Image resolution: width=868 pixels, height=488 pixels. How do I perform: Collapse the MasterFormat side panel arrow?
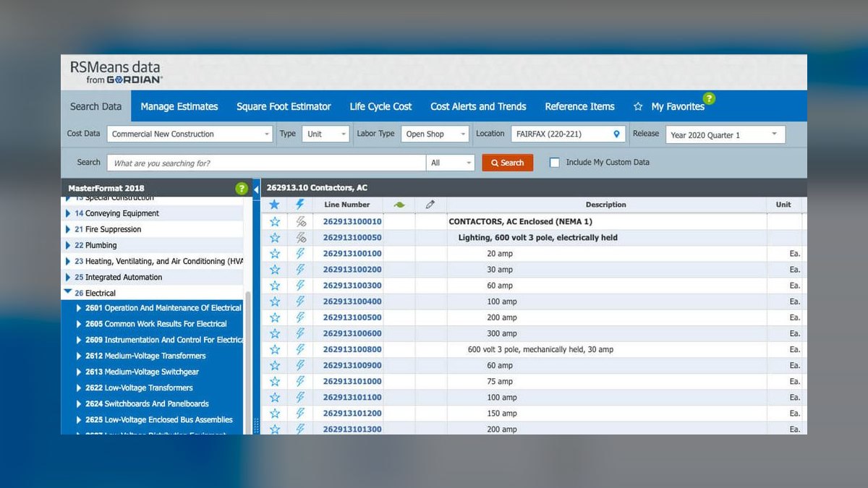[x=256, y=189]
